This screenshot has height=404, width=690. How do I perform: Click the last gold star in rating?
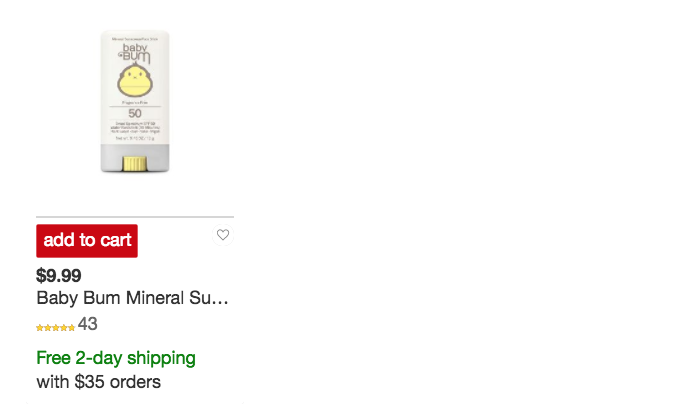(x=71, y=327)
